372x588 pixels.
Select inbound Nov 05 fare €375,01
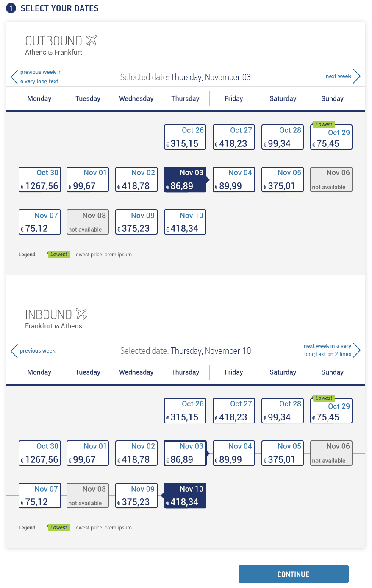coord(283,453)
